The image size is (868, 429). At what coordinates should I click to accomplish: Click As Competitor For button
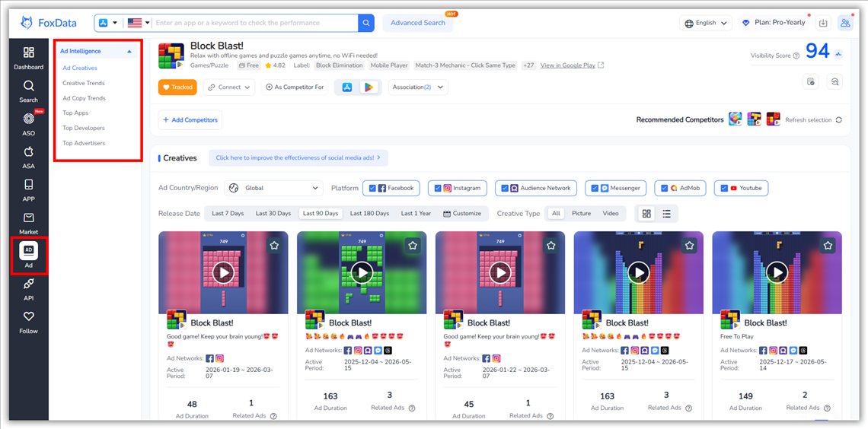pos(295,87)
